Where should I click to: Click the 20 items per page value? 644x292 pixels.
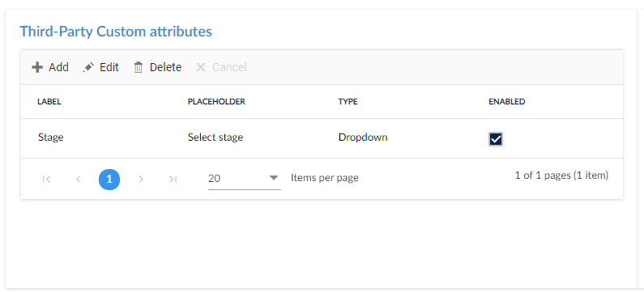215,179
